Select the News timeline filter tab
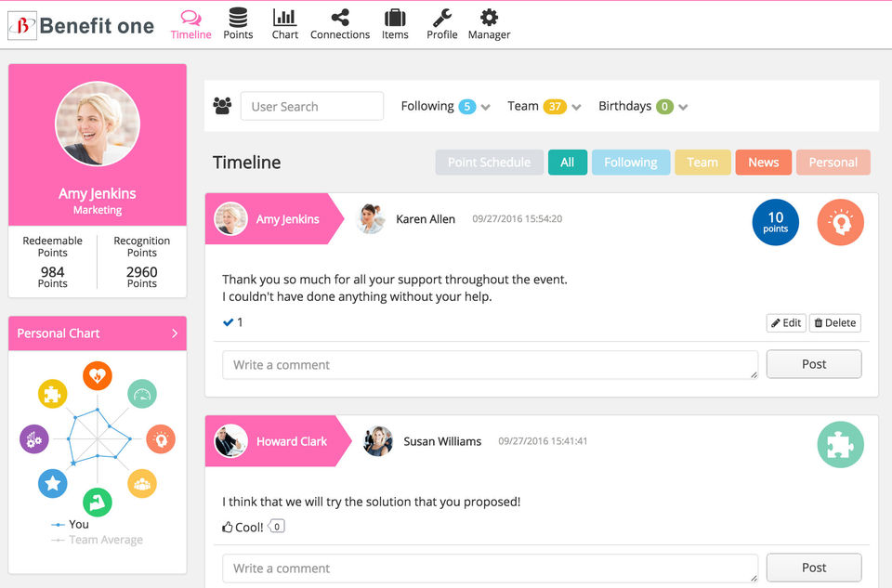 coord(764,162)
